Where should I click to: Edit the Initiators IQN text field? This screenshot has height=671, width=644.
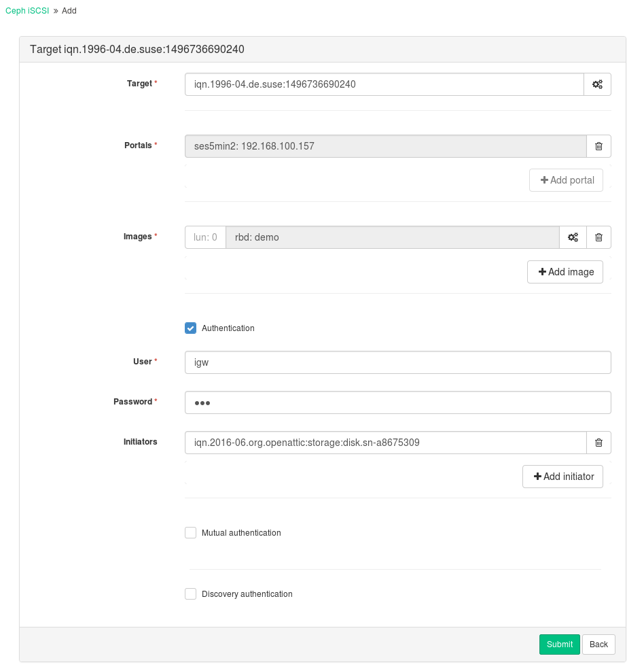(385, 443)
